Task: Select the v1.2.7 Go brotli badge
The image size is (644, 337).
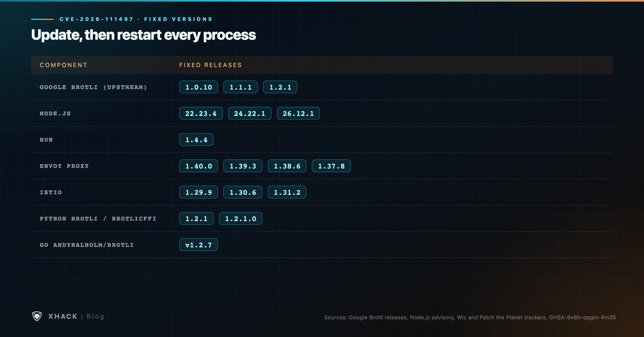Action: pos(199,245)
